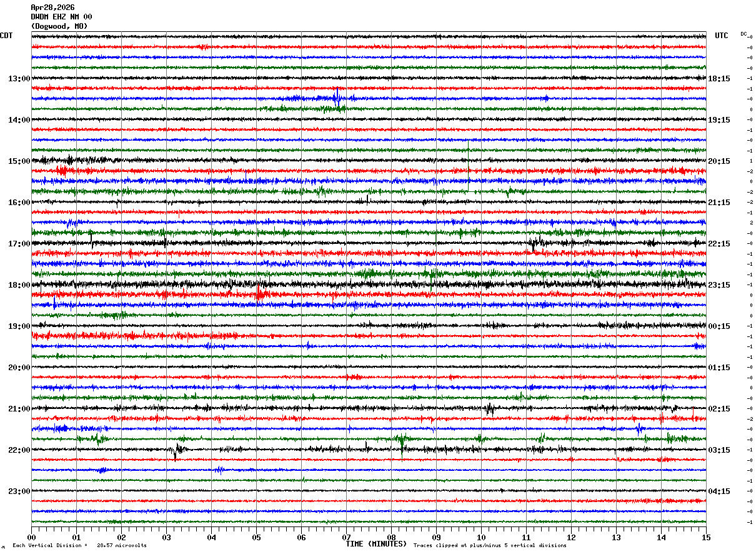Select the 17:00 CDT time label
The image size is (756, 554).
[x=19, y=244]
